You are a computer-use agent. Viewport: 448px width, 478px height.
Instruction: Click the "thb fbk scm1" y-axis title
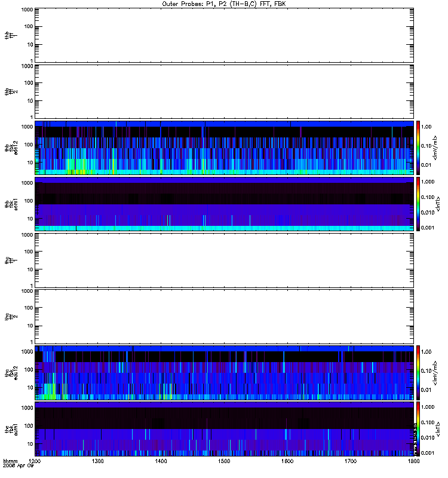point(11,204)
